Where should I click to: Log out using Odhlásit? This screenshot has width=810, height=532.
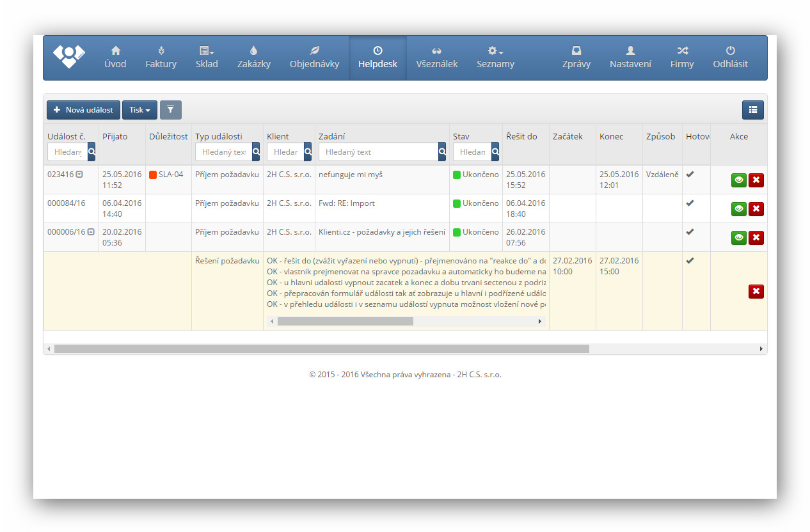(x=730, y=58)
